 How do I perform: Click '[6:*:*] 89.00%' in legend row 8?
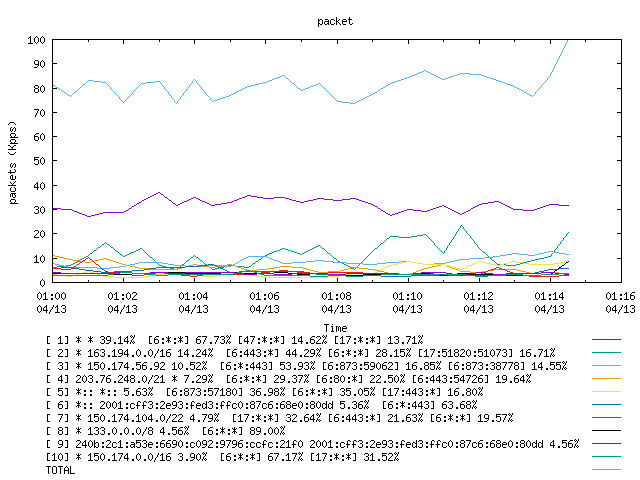pyautogui.click(x=243, y=431)
